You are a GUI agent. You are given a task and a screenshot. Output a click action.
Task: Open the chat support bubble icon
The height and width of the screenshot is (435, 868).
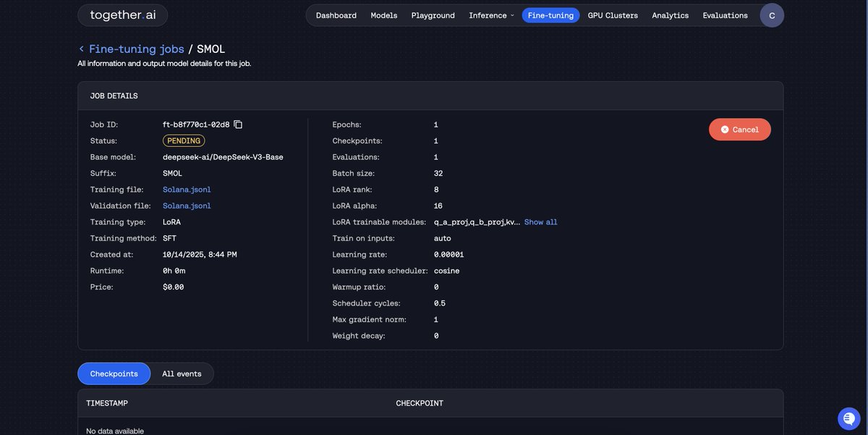click(x=848, y=418)
